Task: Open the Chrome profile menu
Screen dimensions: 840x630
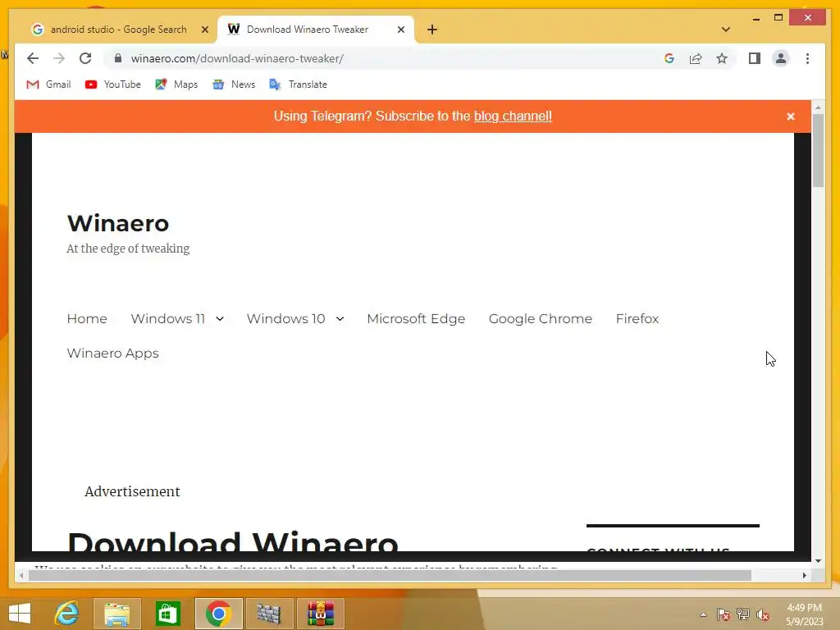Action: coord(781,58)
